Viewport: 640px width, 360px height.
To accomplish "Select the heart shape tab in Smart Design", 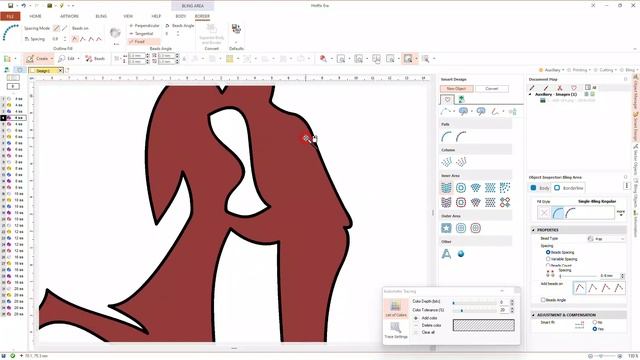I will (447, 100).
